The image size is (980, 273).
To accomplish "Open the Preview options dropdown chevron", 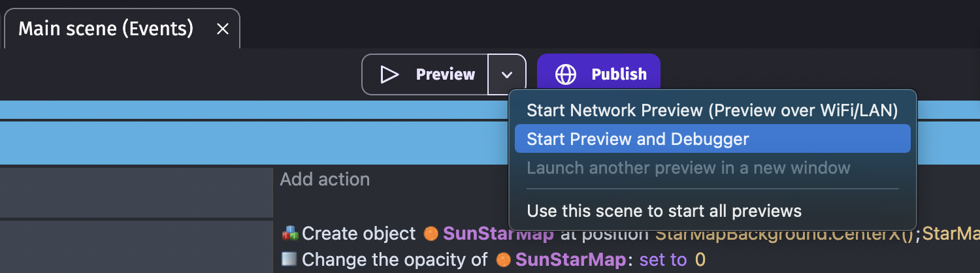I will click(507, 74).
